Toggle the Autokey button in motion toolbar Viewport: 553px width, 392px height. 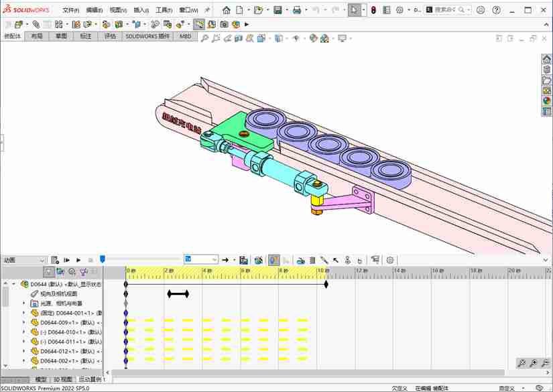point(273,260)
